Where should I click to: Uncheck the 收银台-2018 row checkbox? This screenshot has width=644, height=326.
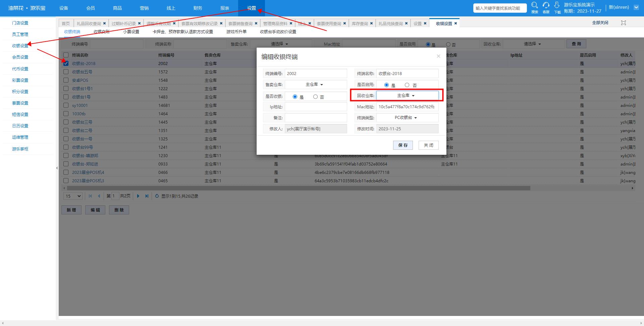pyautogui.click(x=66, y=63)
